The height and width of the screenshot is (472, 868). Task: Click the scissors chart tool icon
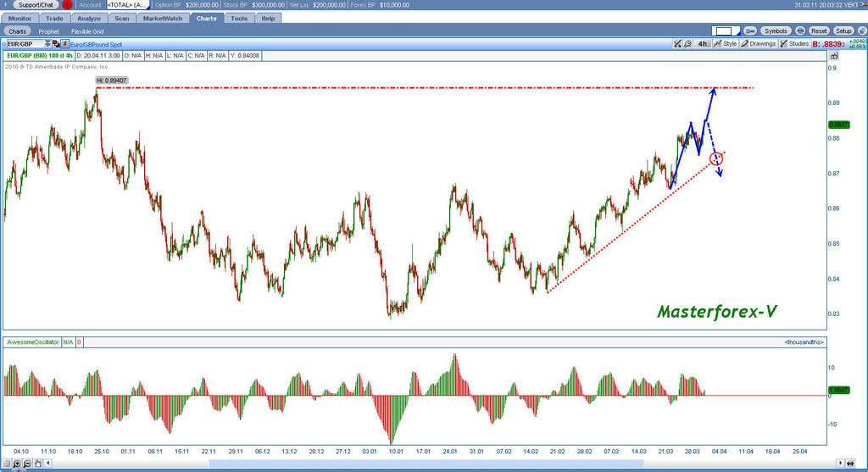pos(677,44)
